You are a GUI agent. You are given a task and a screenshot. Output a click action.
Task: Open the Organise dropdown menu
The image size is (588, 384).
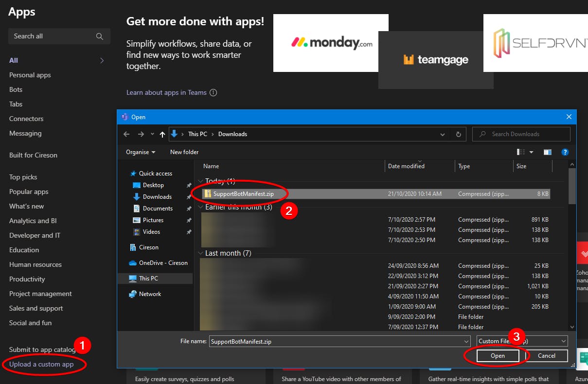pyautogui.click(x=141, y=152)
